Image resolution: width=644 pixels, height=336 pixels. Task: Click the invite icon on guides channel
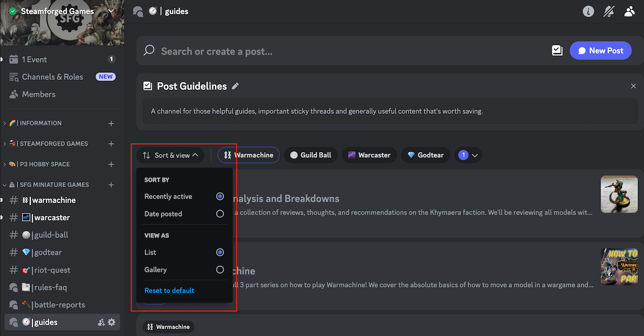pos(101,322)
